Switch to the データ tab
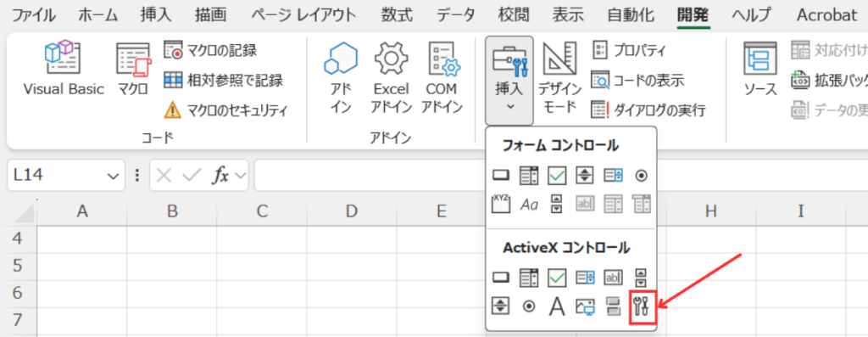Screen dimensions: 868x337 point(455,15)
